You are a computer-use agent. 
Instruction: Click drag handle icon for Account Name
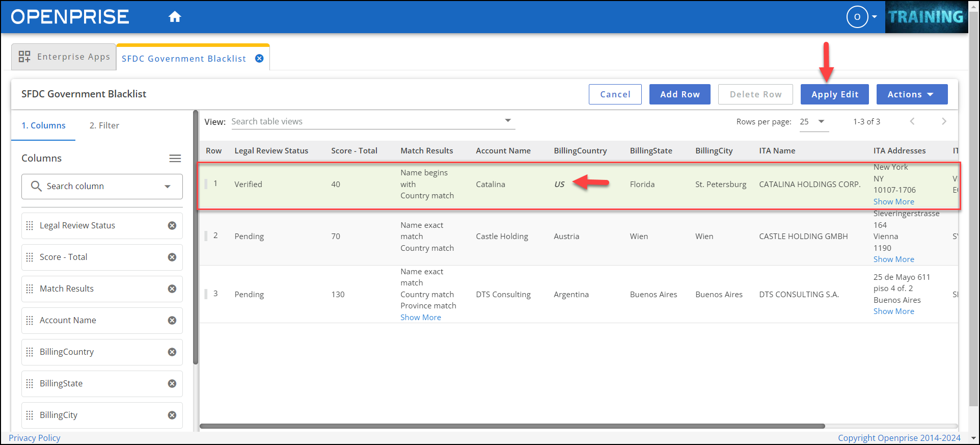click(30, 321)
